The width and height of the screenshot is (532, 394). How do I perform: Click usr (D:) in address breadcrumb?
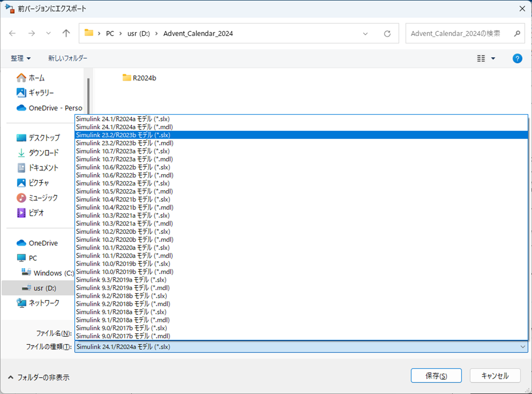tap(139, 34)
